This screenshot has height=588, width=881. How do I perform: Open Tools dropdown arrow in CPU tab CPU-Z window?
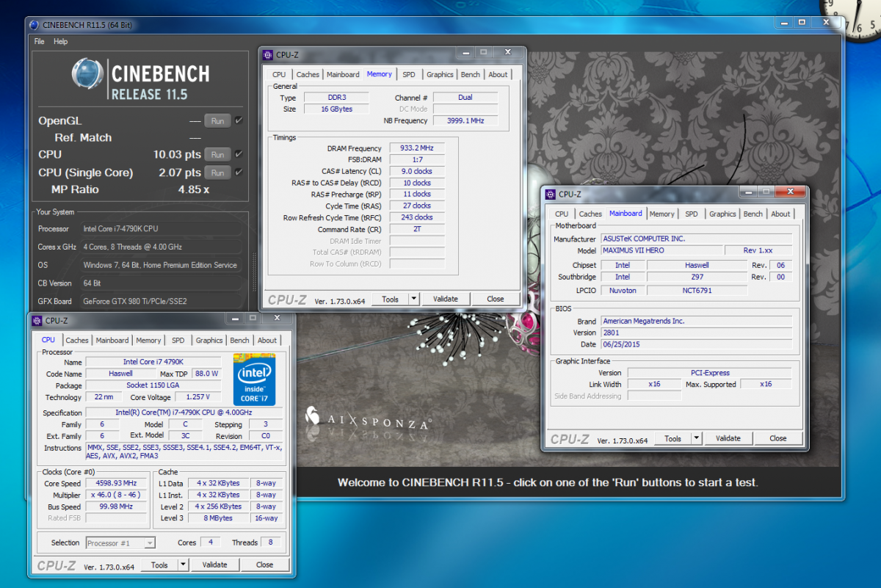(x=183, y=565)
